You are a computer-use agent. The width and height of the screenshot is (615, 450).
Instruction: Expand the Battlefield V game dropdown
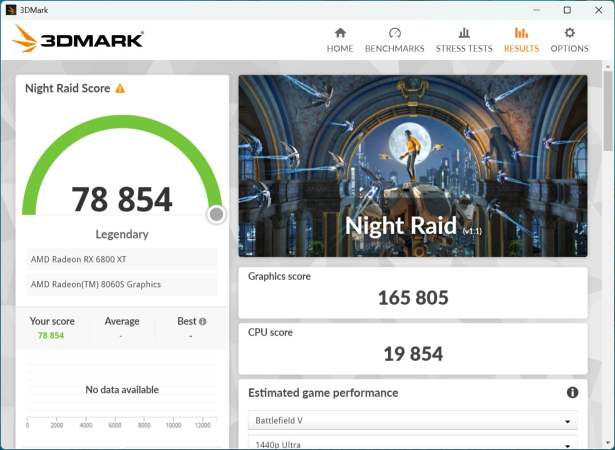point(412,421)
